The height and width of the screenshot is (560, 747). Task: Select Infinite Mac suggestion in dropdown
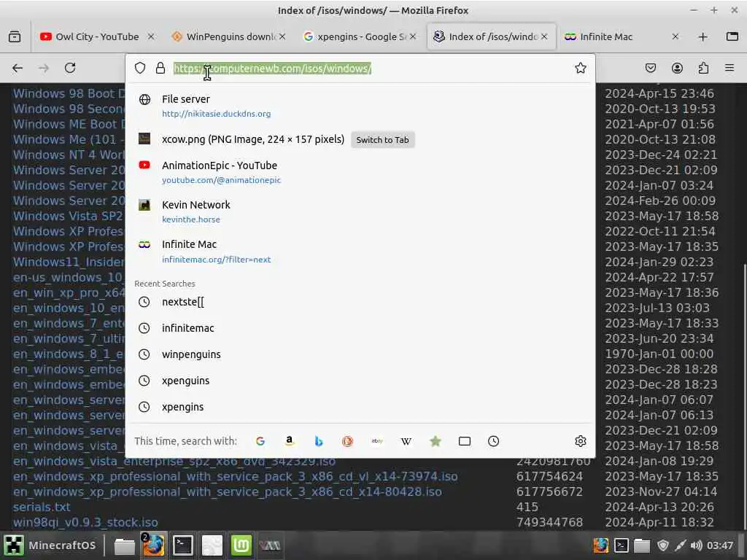point(360,251)
